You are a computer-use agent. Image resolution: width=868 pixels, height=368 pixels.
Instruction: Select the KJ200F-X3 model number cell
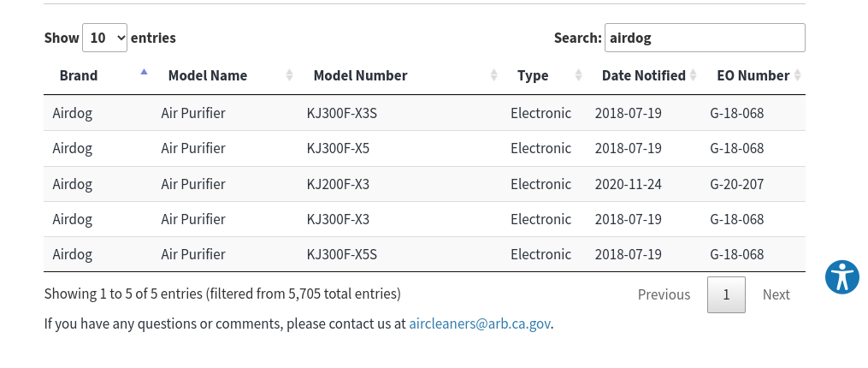(x=339, y=184)
